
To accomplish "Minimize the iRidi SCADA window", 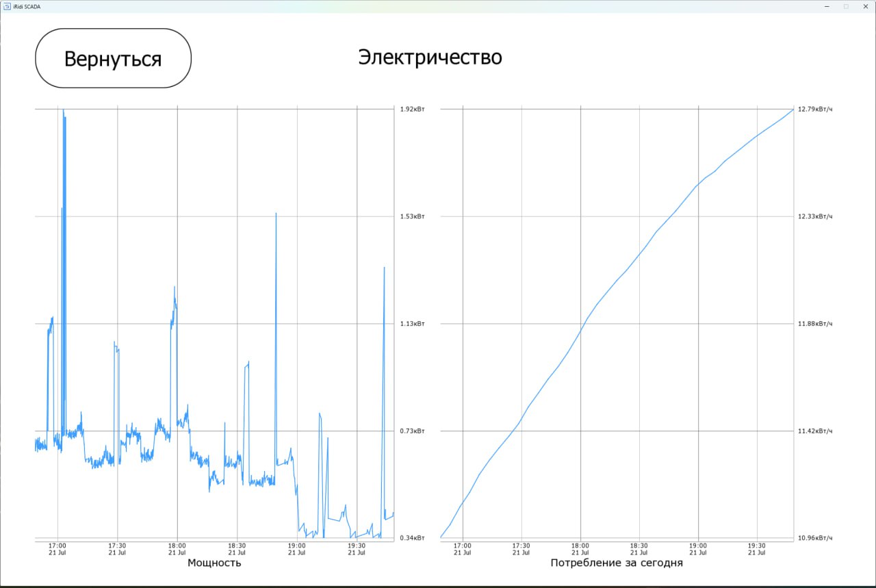I will (828, 6).
